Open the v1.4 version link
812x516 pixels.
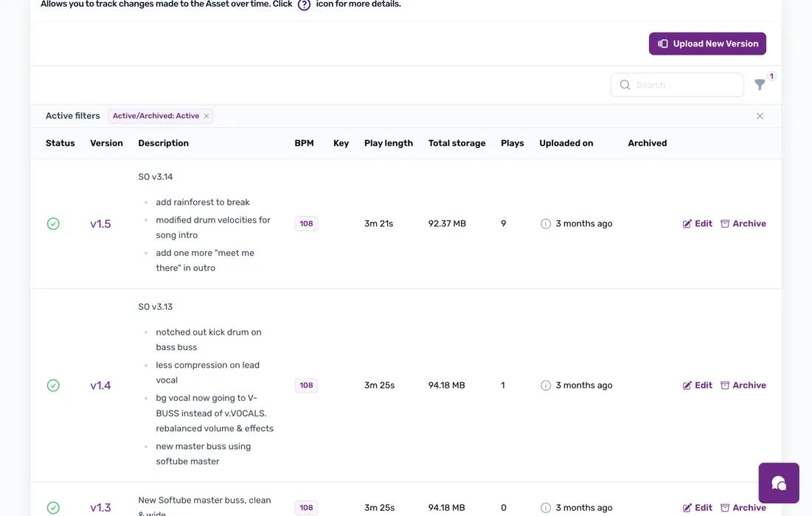(x=100, y=386)
